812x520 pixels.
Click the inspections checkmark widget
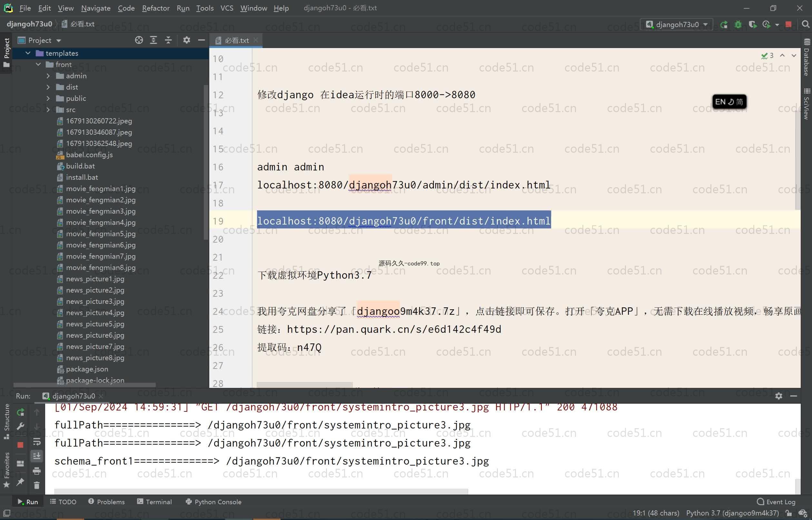pyautogui.click(x=767, y=56)
